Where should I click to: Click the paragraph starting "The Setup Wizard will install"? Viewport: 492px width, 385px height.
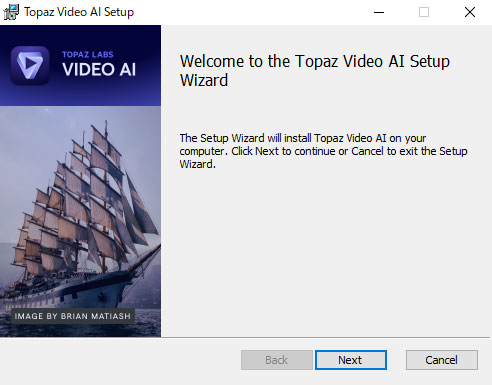point(323,151)
